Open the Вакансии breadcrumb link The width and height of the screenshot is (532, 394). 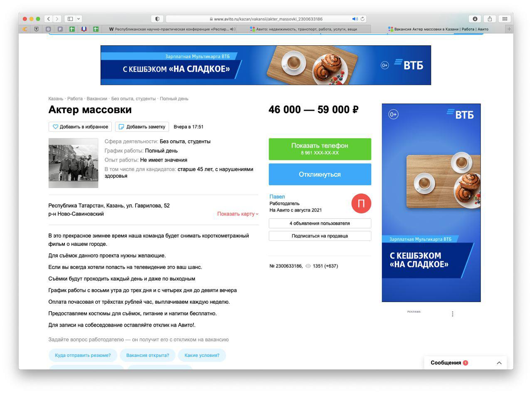[x=97, y=99]
